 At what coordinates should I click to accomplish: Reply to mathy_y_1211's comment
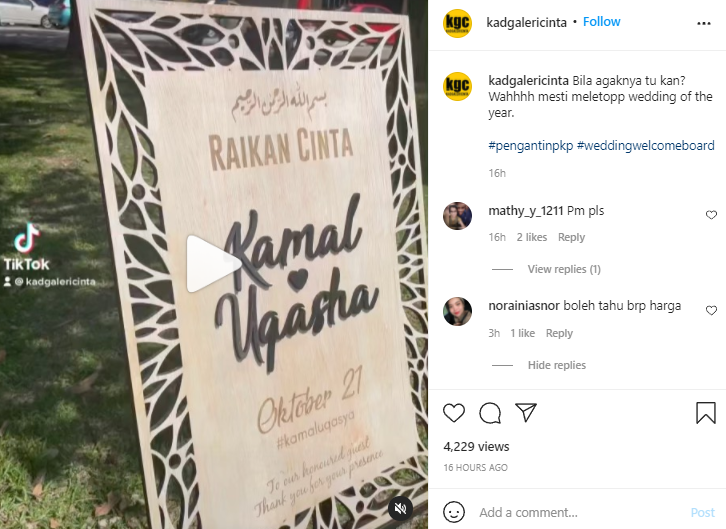571,237
